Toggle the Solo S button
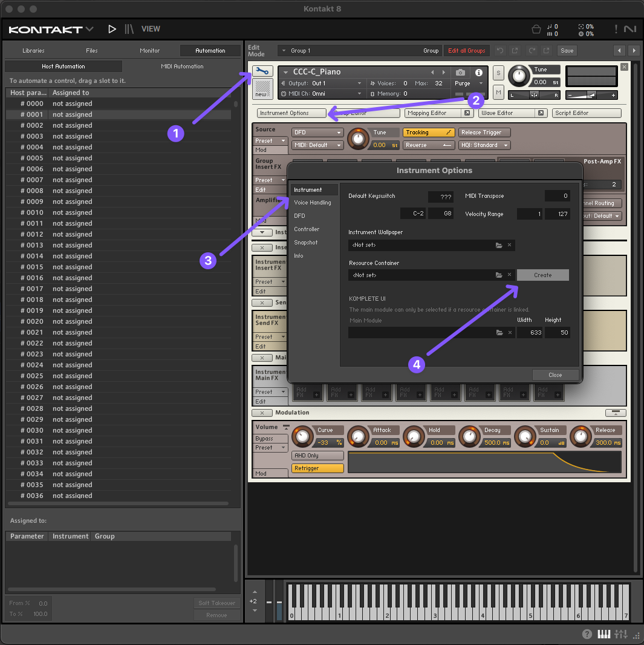The image size is (644, 645). (x=498, y=73)
